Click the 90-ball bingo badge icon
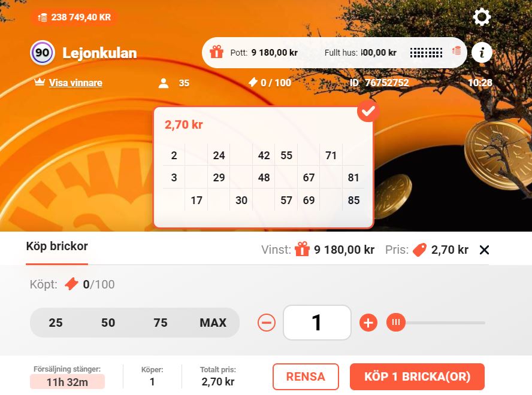This screenshot has width=532, height=395. click(x=43, y=53)
